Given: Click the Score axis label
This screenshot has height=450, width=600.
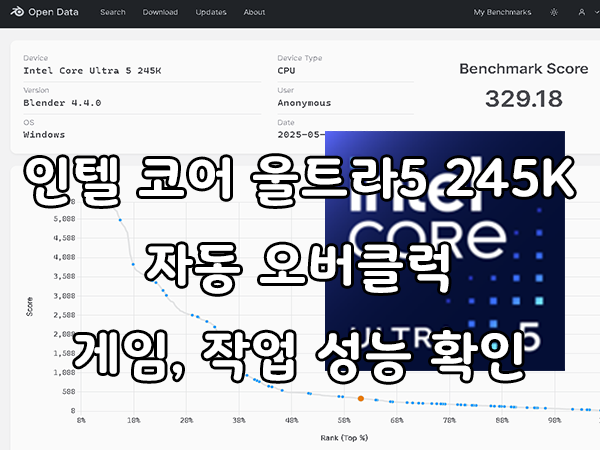Looking at the screenshot, I should coord(29,307).
